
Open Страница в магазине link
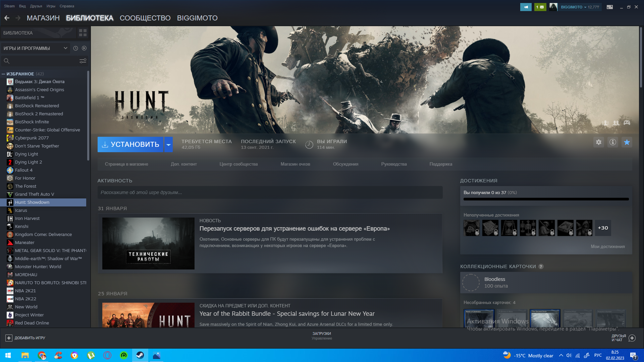126,164
